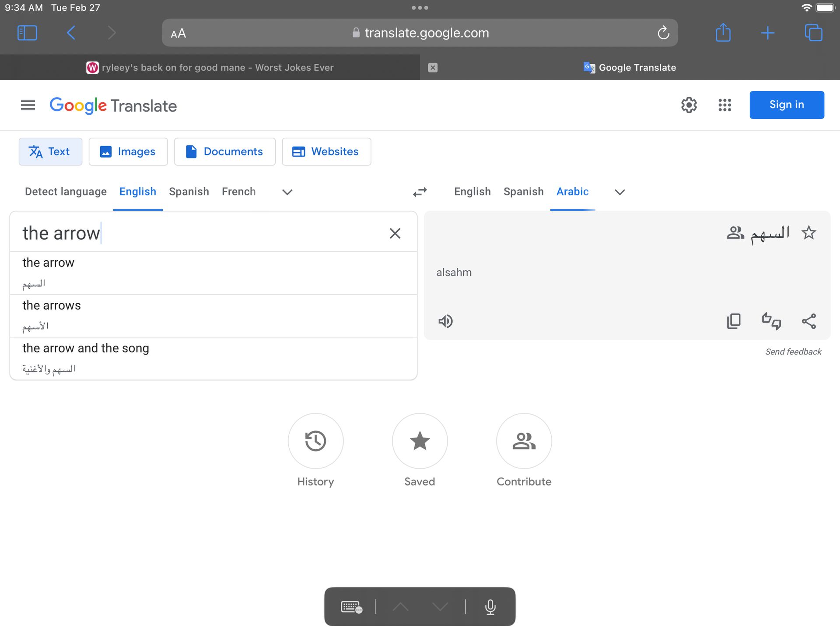Open Google Translate settings gear
Screen dimensions: 840x630
689,105
